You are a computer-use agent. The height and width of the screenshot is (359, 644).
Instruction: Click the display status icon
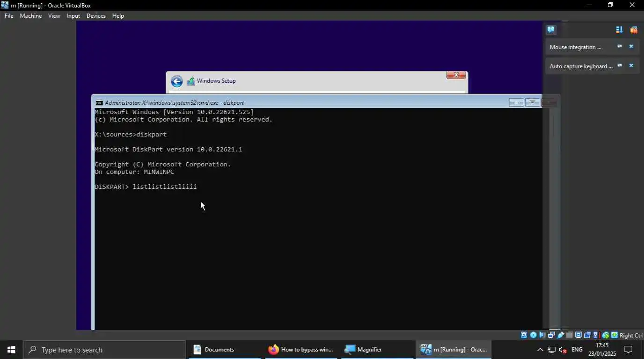coord(578,335)
